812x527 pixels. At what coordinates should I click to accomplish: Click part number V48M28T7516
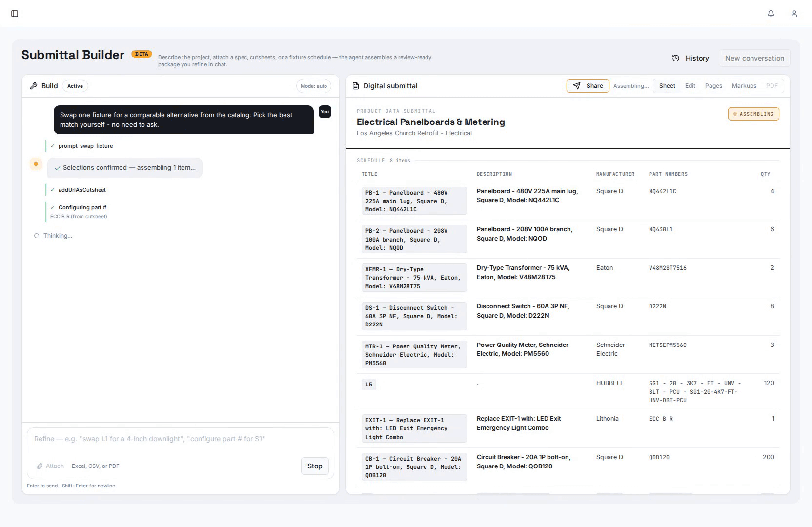pos(668,268)
